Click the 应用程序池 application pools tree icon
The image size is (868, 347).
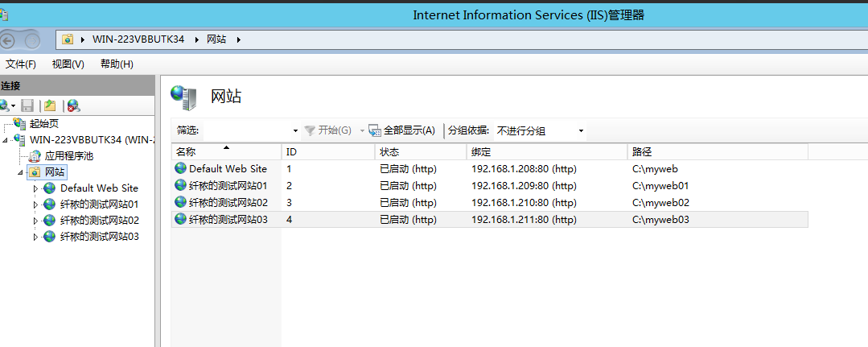pyautogui.click(x=35, y=156)
